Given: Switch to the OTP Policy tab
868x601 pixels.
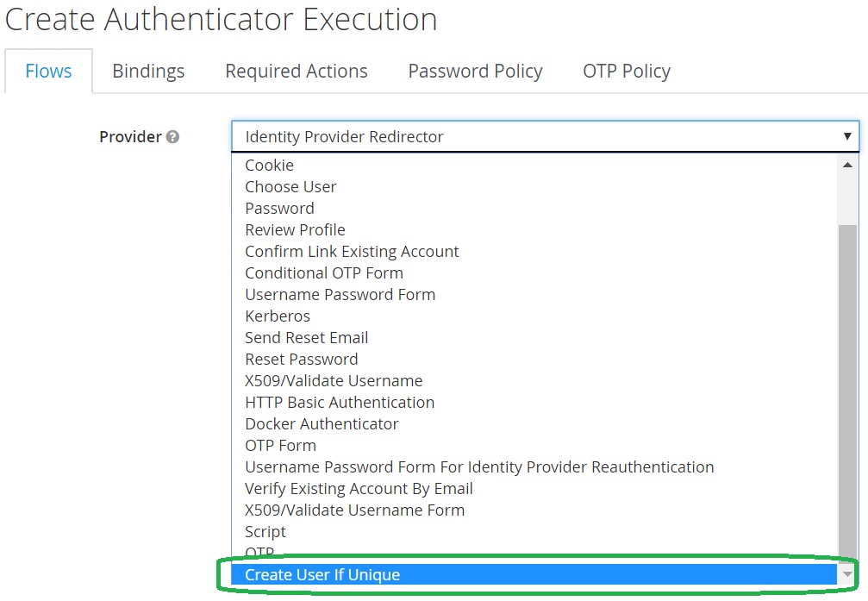Looking at the screenshot, I should coord(626,72).
